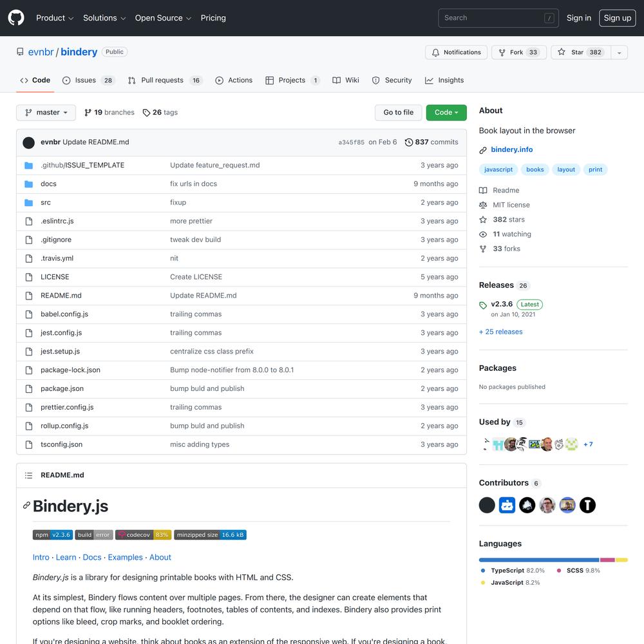644x644 pixels.
Task: Click the build error badge
Action: tap(94, 535)
